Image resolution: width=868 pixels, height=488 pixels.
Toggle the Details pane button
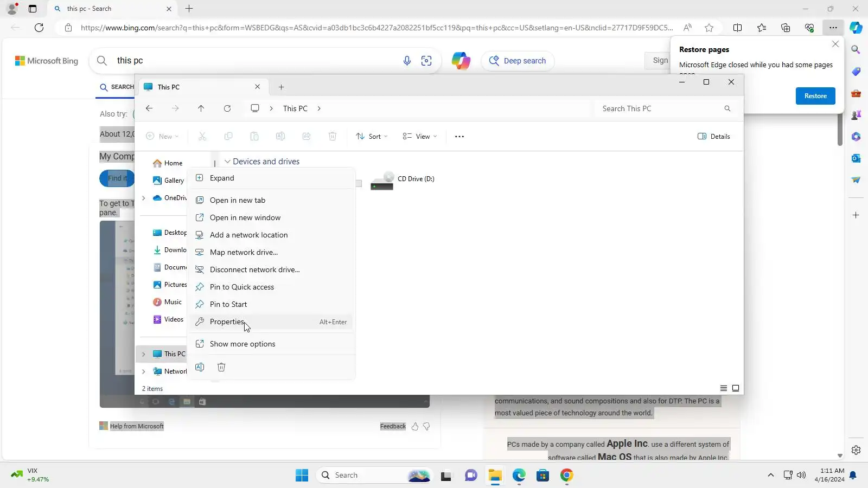pos(714,137)
